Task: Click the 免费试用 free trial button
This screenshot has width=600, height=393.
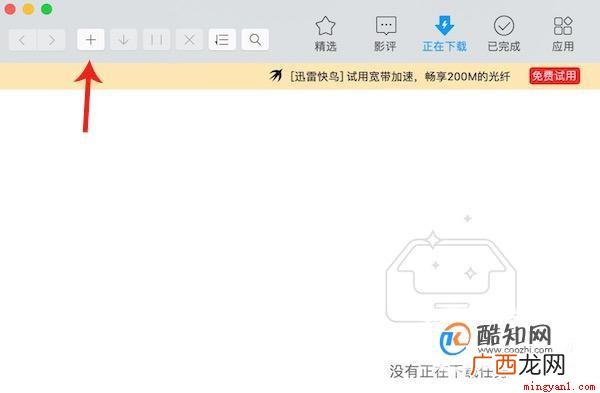Action: 554,76
